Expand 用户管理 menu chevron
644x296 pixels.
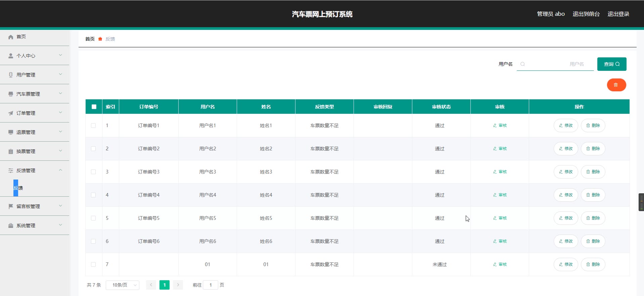[60, 74]
